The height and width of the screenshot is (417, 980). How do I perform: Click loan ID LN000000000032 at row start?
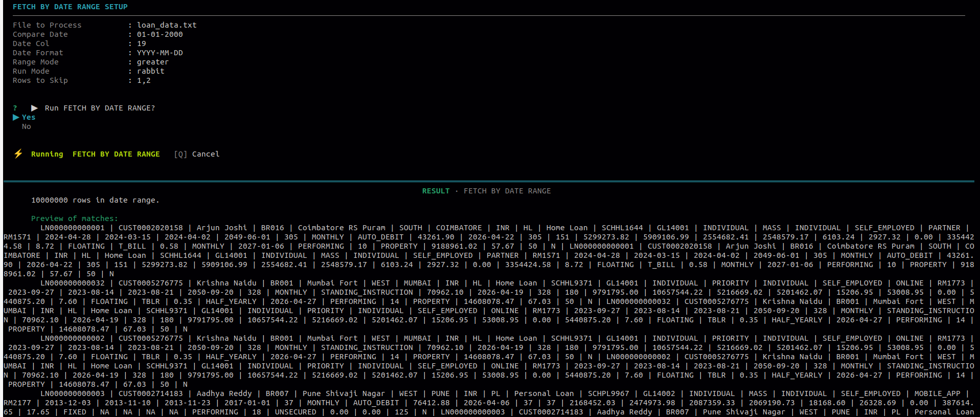[x=73, y=283]
